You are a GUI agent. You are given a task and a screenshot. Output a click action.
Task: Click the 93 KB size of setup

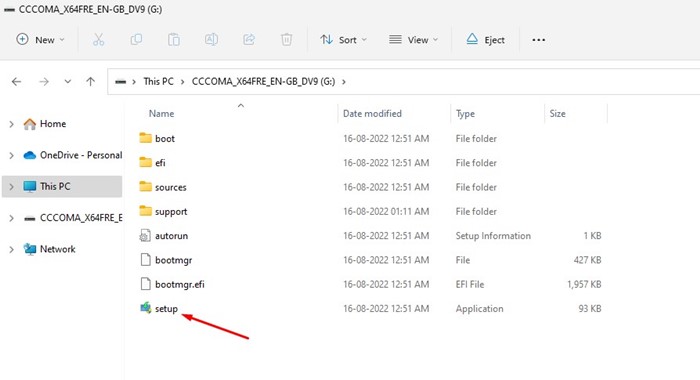(x=590, y=309)
